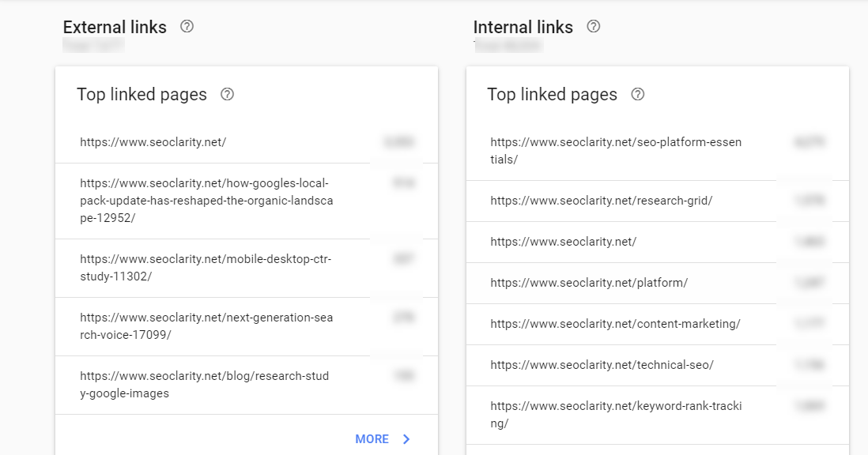Click the Internal links section heading
The height and width of the screenshot is (455, 868).
[523, 27]
